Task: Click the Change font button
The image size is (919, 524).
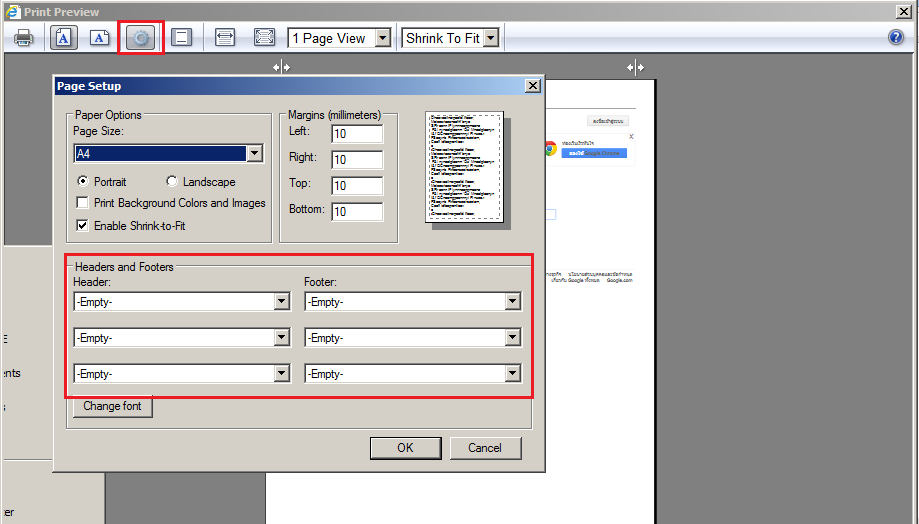Action: 113,406
